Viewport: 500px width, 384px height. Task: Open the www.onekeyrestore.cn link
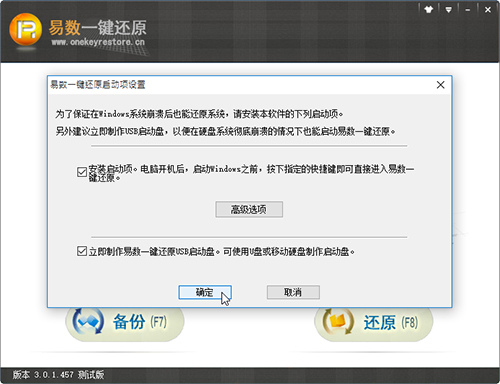coord(98,42)
